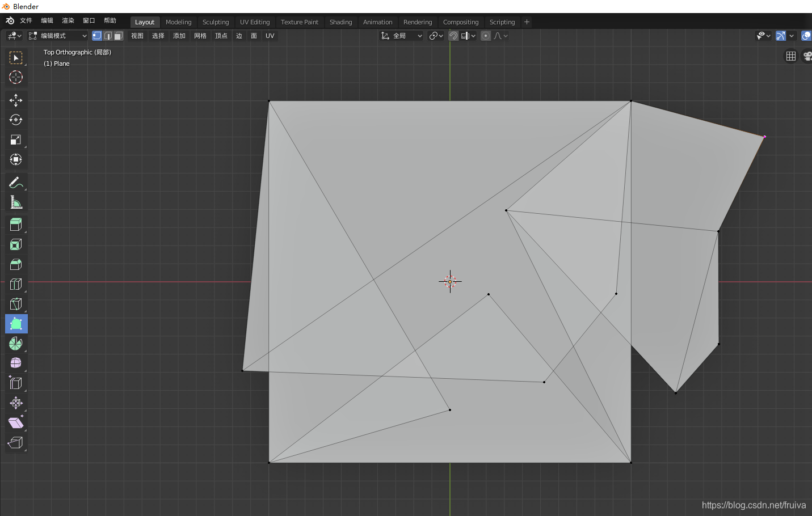The image size is (812, 516).
Task: Click the "Top Orthographic (局部)" label
Action: tap(77, 52)
